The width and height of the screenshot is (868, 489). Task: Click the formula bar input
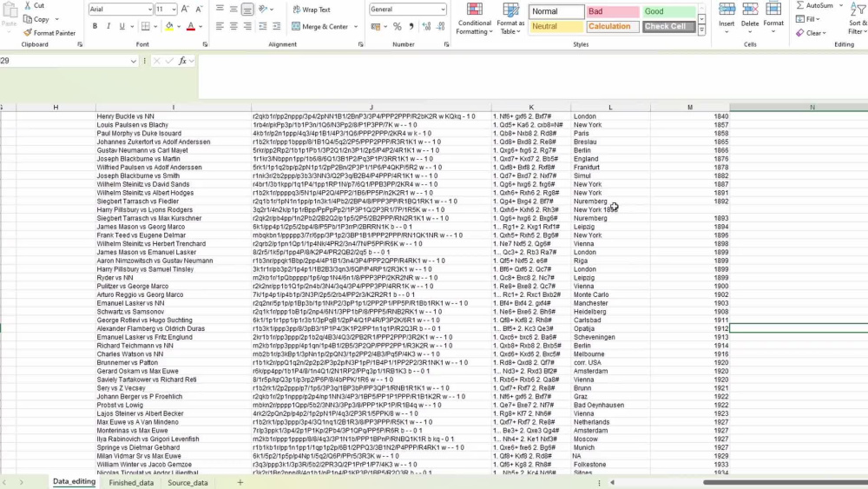[x=533, y=76]
